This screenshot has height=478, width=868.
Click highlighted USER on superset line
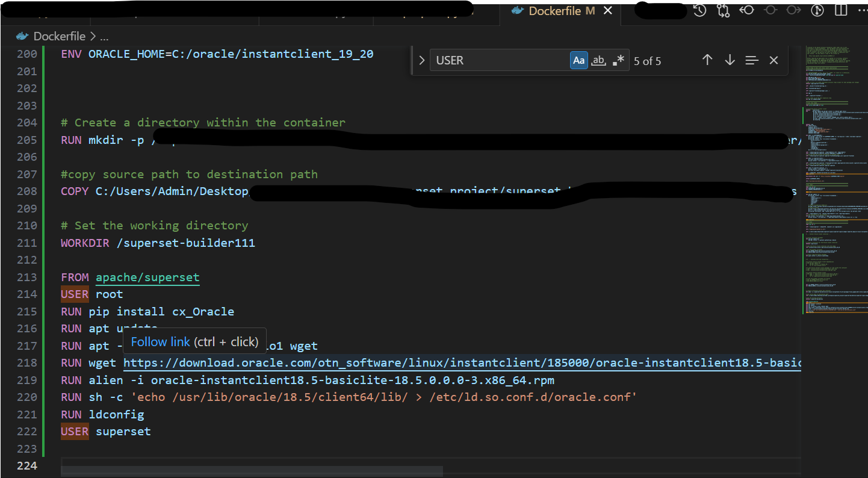[75, 432]
